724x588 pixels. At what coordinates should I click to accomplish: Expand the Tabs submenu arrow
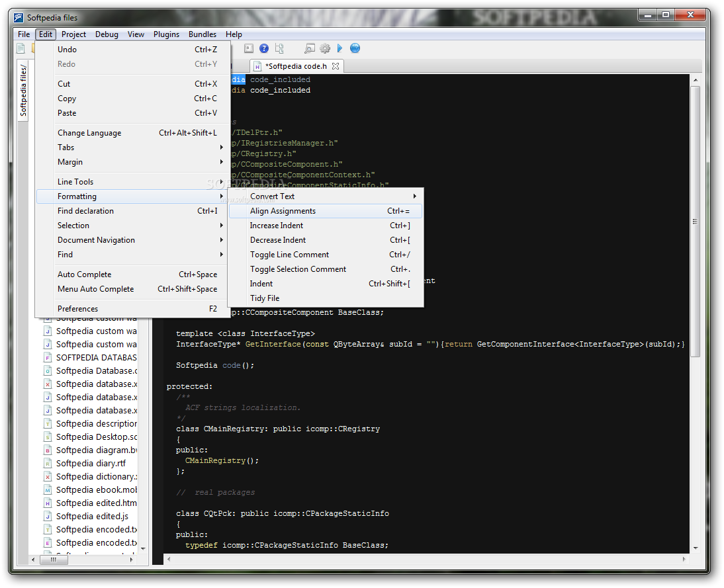click(x=222, y=147)
